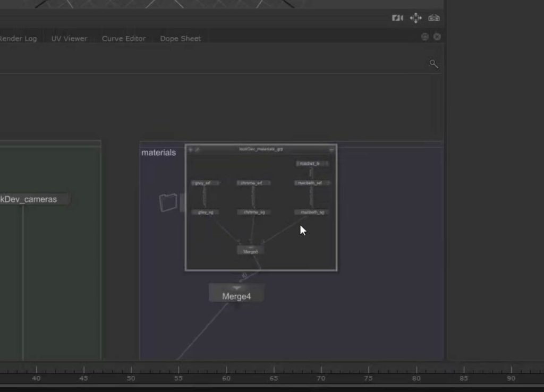
Task: Switch to the Curve Editor tab
Action: 123,39
